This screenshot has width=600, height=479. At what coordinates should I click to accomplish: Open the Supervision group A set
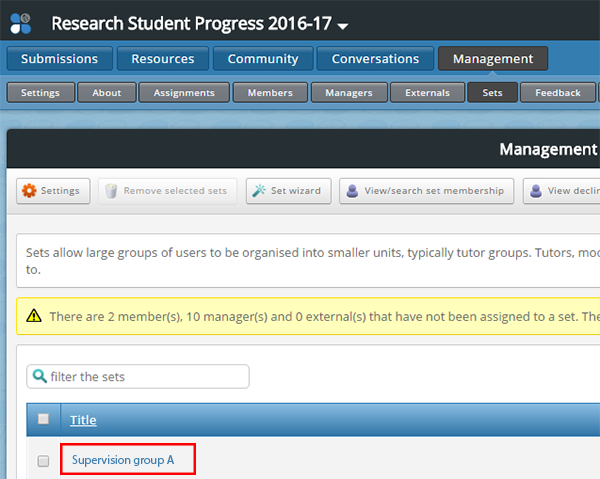123,459
